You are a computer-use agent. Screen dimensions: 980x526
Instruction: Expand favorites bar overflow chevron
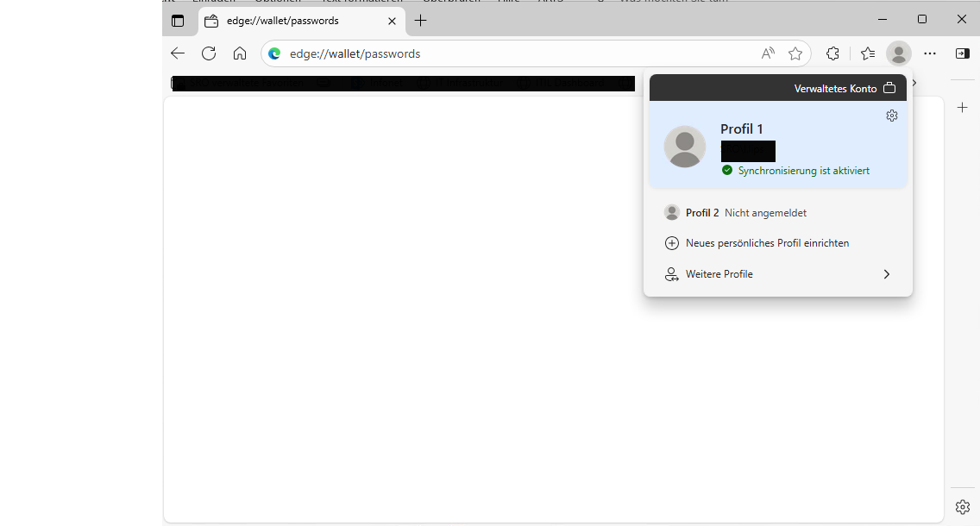[914, 83]
